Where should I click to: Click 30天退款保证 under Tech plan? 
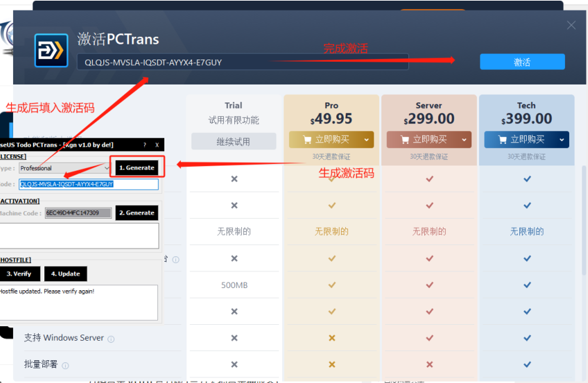(526, 157)
